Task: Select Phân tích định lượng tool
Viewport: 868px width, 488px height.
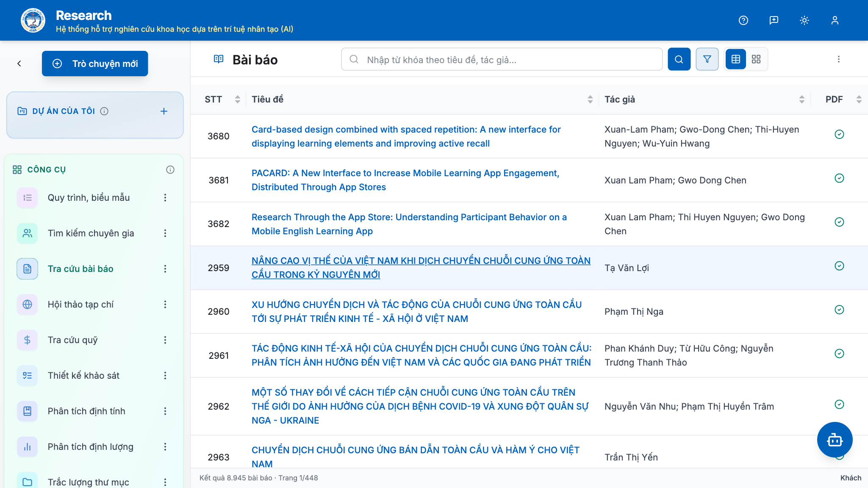Action: point(90,447)
